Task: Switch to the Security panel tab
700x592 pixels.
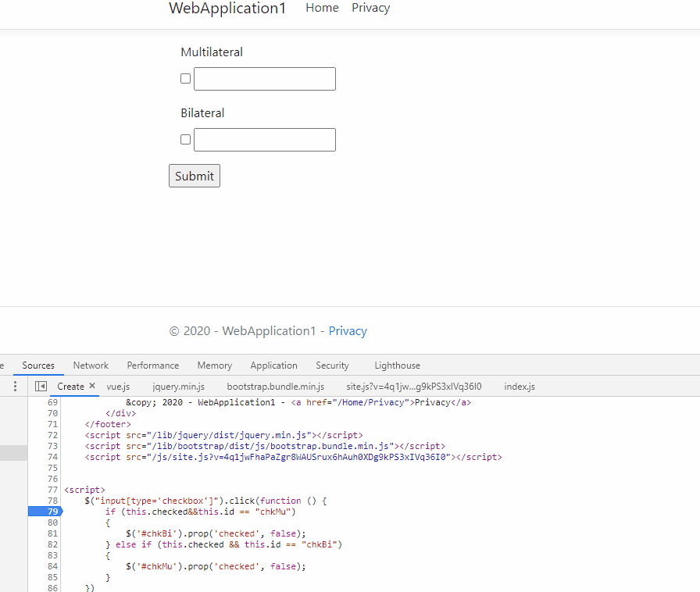Action: coord(332,366)
